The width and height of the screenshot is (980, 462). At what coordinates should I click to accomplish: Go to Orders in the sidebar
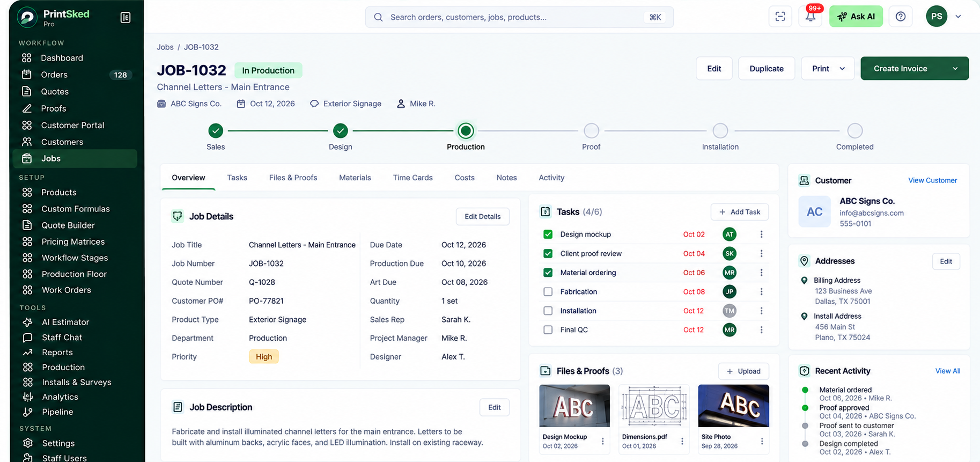75,75
